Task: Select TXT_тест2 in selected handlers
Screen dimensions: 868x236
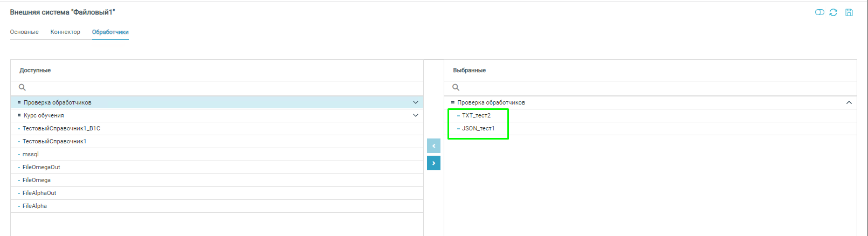Action: tap(476, 115)
